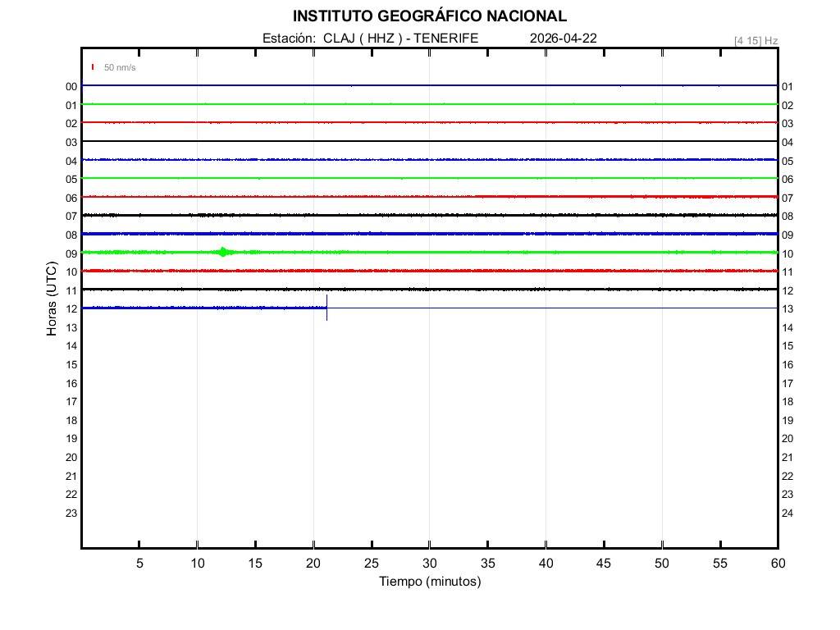
Task: Click the Tiempo (minutos) axis label
Action: 429,582
